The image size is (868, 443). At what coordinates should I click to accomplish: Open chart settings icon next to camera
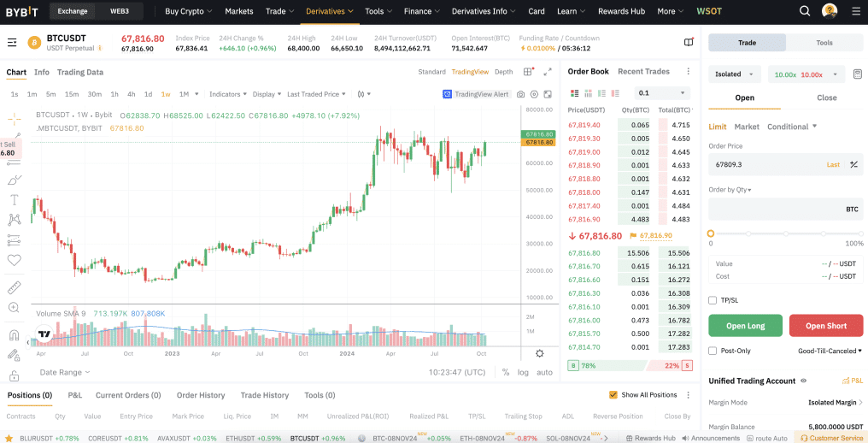coord(534,94)
